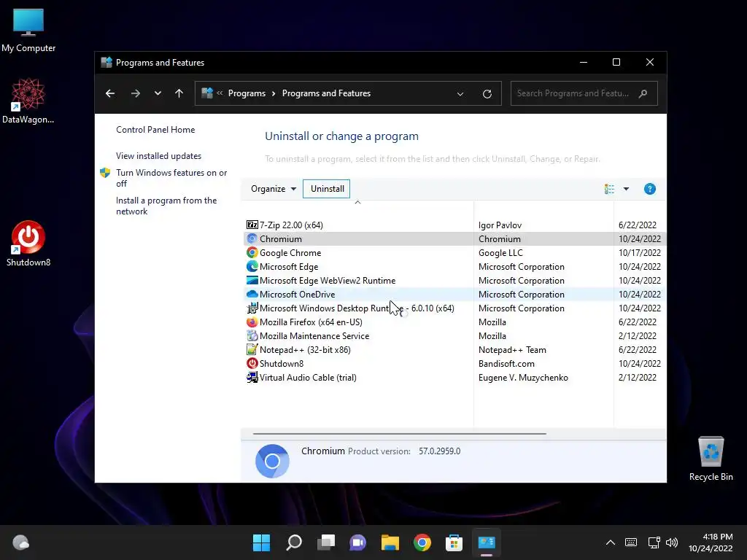Go forward with the right arrow button
Viewport: 747px width, 560px height.
(x=136, y=93)
